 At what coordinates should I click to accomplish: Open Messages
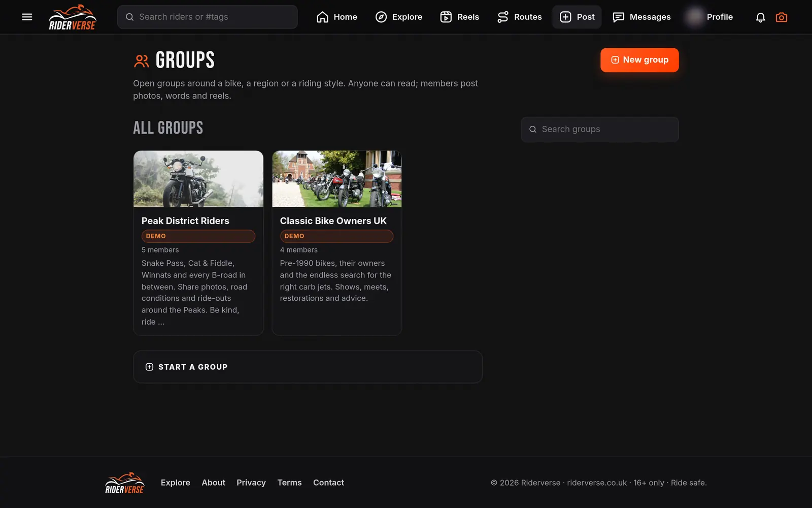pos(641,17)
